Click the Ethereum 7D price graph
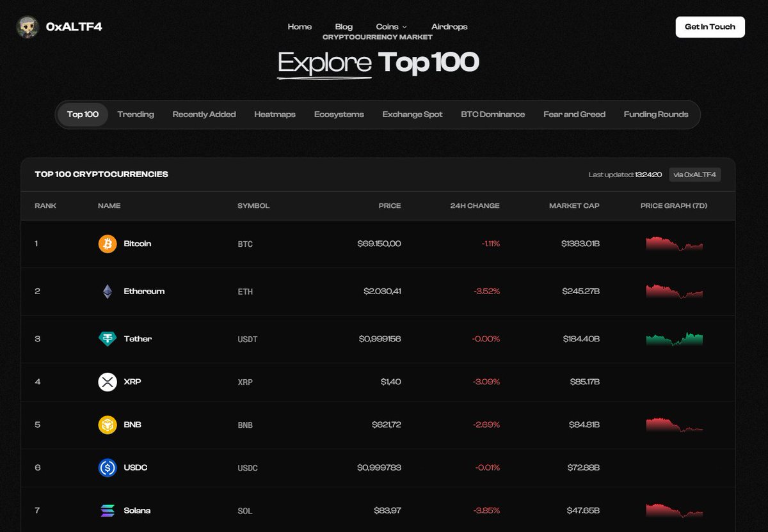 [674, 292]
